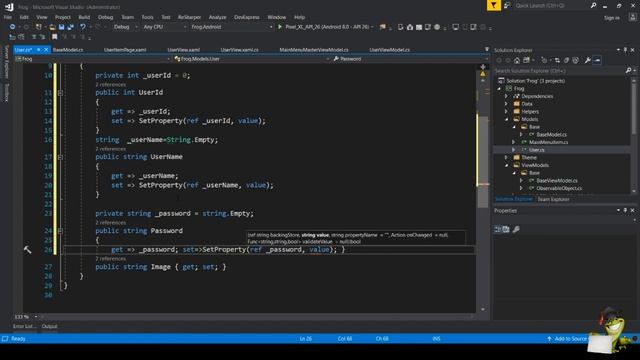Image resolution: width=640 pixels, height=360 pixels.
Task: Click the warning triangle icon atop editor scrollbar
Action: [x=483, y=74]
